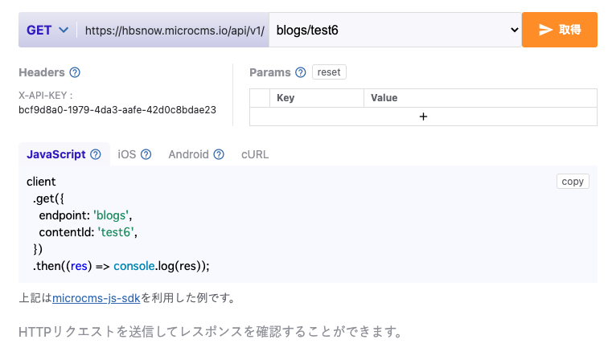Screen dimensions: 608x364
Task: Switch to the Android tab
Action: [188, 154]
